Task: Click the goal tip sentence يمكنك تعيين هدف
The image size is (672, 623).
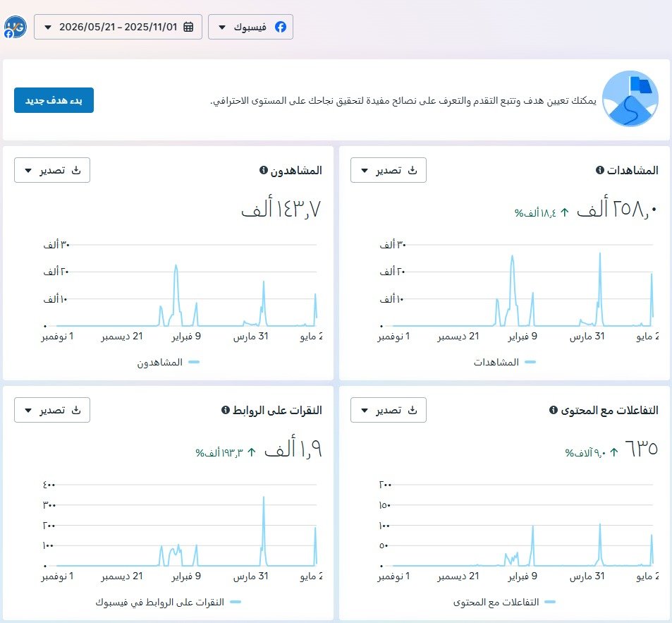Action: (403, 101)
